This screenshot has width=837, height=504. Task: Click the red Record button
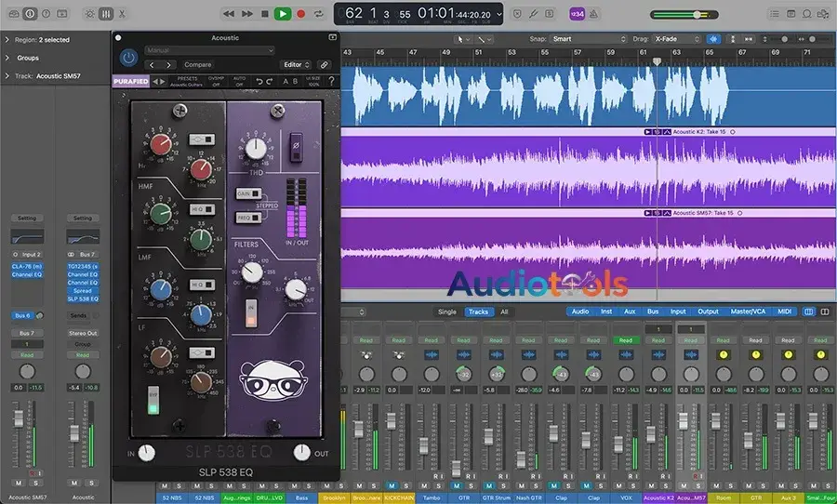[301, 14]
